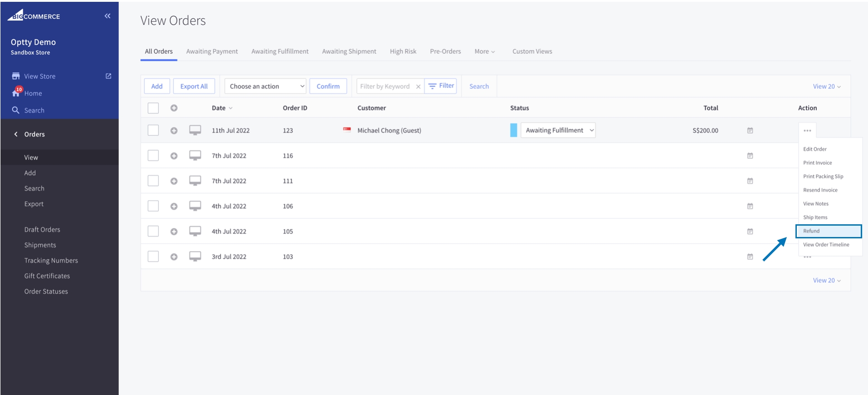The image size is (868, 395).
Task: Click the sidebar Search magnifier icon
Action: click(16, 110)
